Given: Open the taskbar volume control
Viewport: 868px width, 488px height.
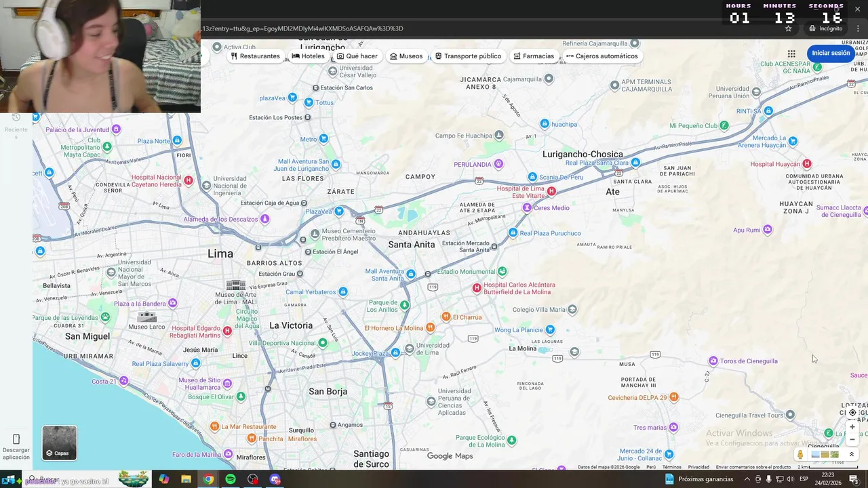Looking at the screenshot, I should tap(790, 479).
